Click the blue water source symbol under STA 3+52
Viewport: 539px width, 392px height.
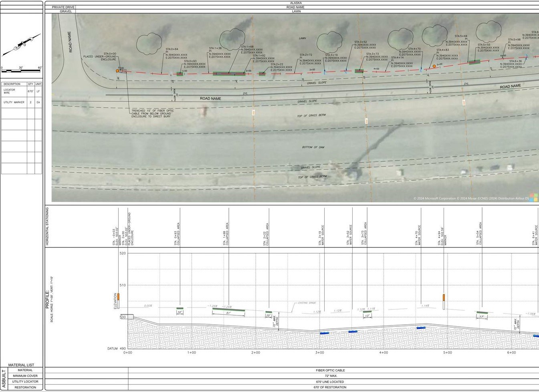pos(353,332)
